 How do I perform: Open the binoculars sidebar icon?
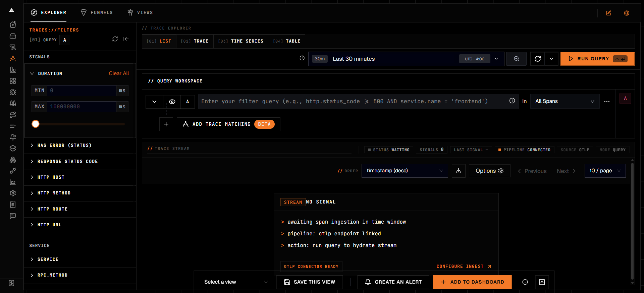13,103
